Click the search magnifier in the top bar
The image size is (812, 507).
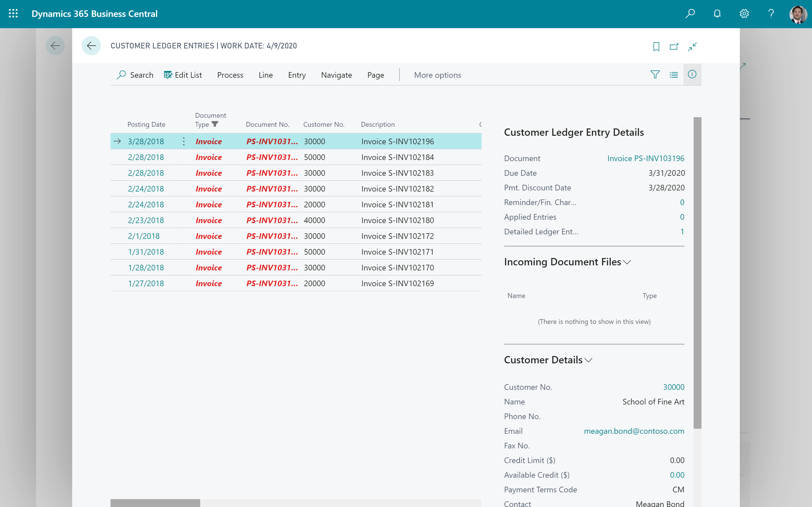690,14
